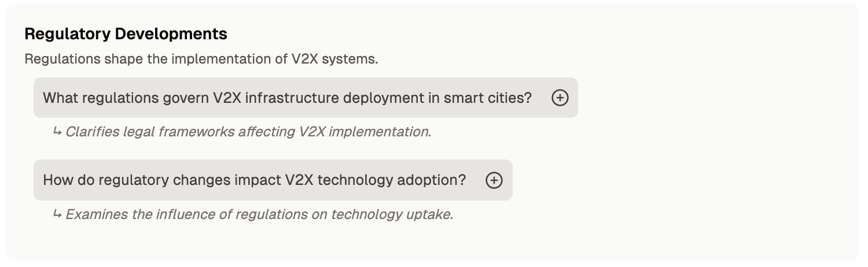
Task: Click the 'Clarifies legal frameworks' hint text
Action: point(248,132)
